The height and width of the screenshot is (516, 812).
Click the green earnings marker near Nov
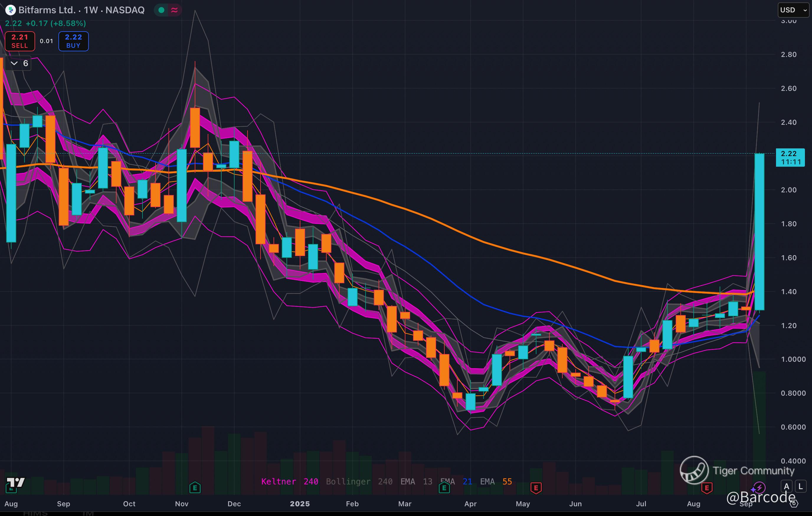pyautogui.click(x=195, y=487)
